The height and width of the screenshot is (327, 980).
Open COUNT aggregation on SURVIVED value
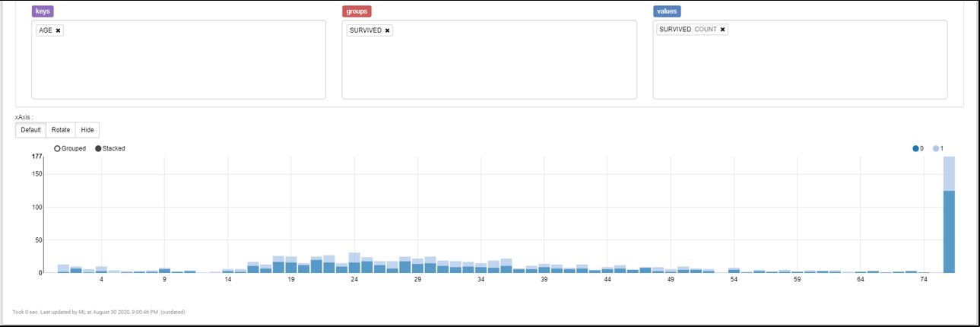[x=706, y=30]
